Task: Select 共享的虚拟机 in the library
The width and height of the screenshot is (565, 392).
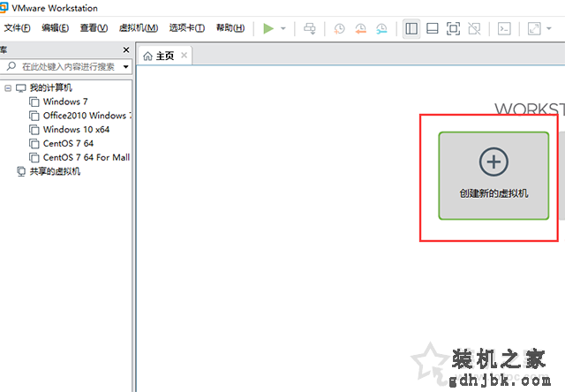Action: coord(55,171)
